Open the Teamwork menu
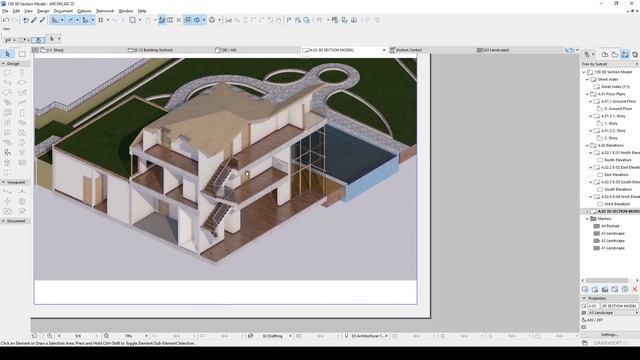This screenshot has width=640, height=360. click(105, 11)
